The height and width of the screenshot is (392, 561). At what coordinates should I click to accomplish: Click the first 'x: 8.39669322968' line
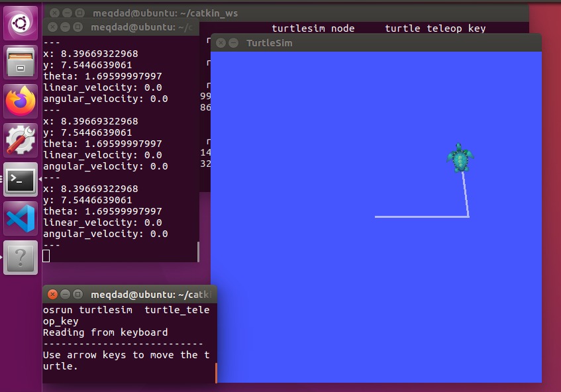pos(91,54)
